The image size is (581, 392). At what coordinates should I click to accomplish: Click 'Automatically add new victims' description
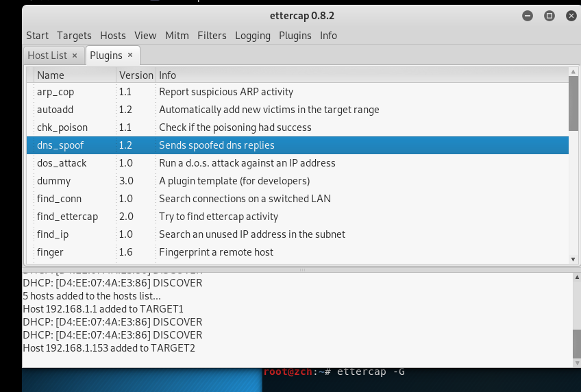[x=269, y=110]
